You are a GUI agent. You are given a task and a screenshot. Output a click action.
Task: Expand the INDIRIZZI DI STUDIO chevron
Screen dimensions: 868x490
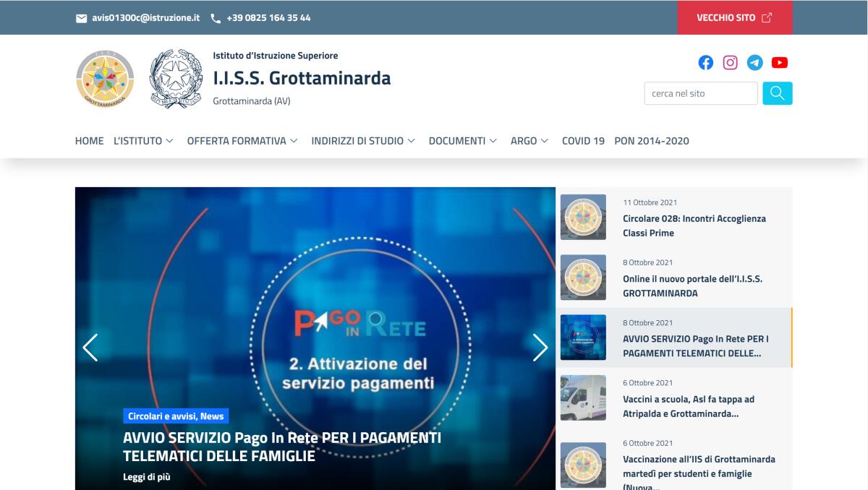coord(411,141)
